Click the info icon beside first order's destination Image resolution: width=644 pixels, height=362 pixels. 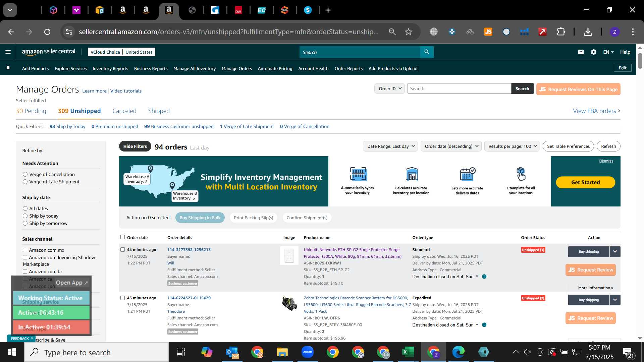(484, 277)
